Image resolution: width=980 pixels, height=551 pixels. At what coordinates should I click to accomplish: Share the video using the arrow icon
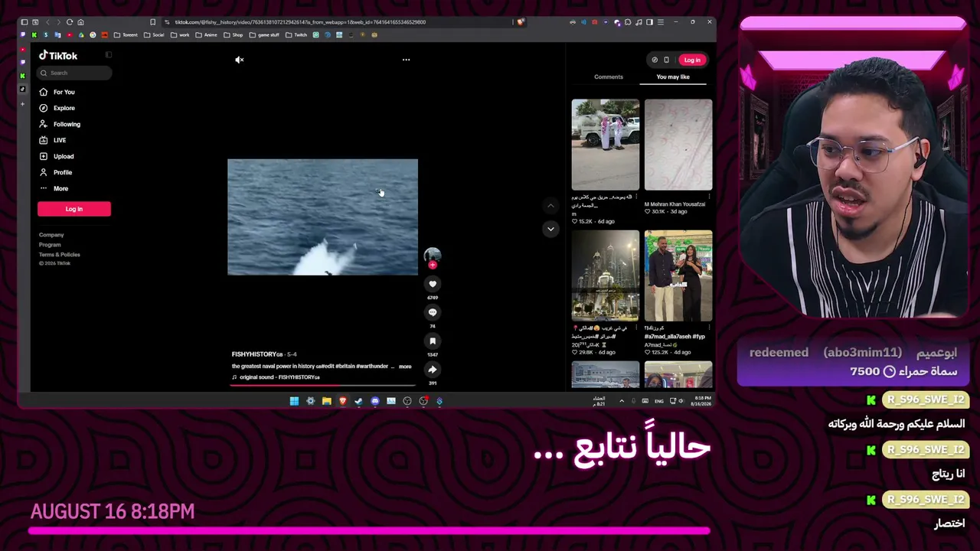(433, 370)
